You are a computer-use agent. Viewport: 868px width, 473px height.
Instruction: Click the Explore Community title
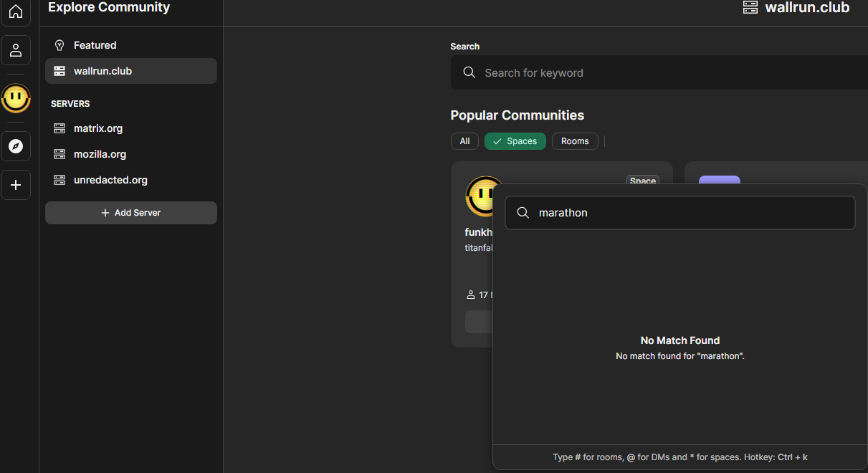tap(109, 7)
